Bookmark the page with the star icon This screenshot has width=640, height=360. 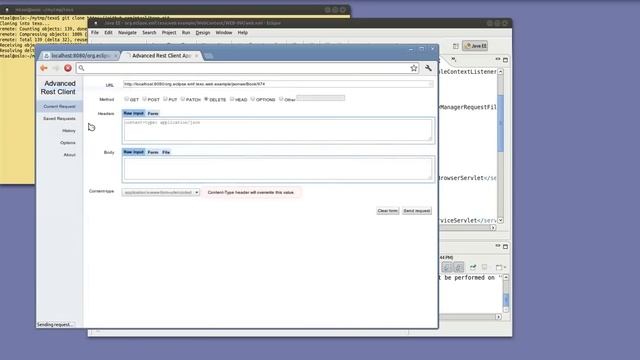pos(414,68)
